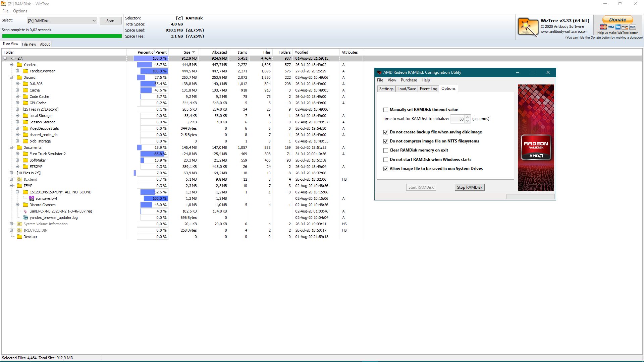
Task: Click the scrnsave.swf file icon
Action: pyautogui.click(x=32, y=198)
